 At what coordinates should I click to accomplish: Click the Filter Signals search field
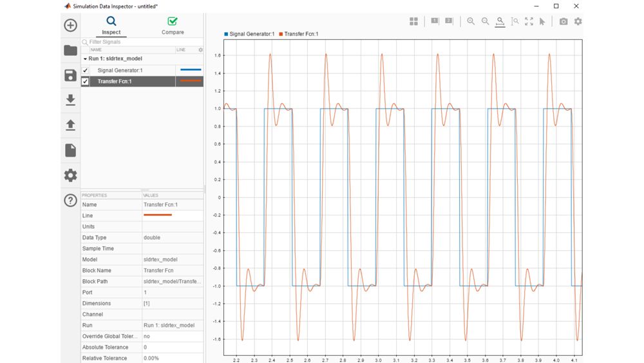click(x=142, y=42)
